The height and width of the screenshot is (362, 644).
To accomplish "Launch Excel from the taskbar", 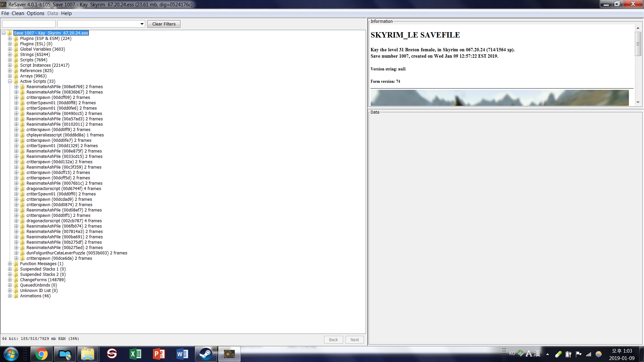I will pyautogui.click(x=135, y=354).
